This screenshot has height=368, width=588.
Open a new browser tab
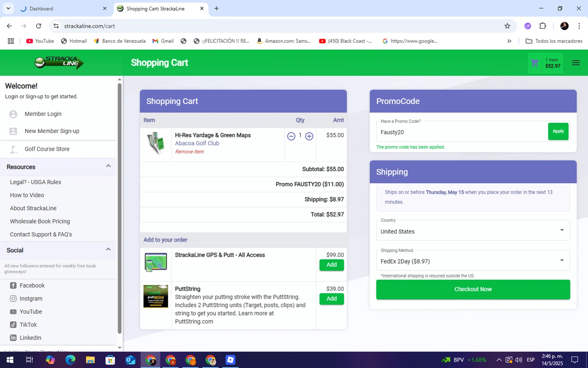pyautogui.click(x=216, y=8)
